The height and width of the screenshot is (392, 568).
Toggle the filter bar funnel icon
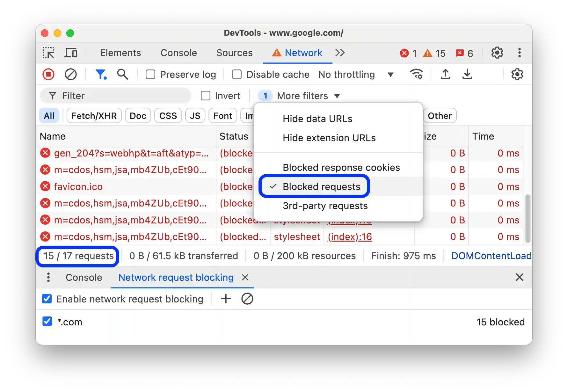(101, 74)
